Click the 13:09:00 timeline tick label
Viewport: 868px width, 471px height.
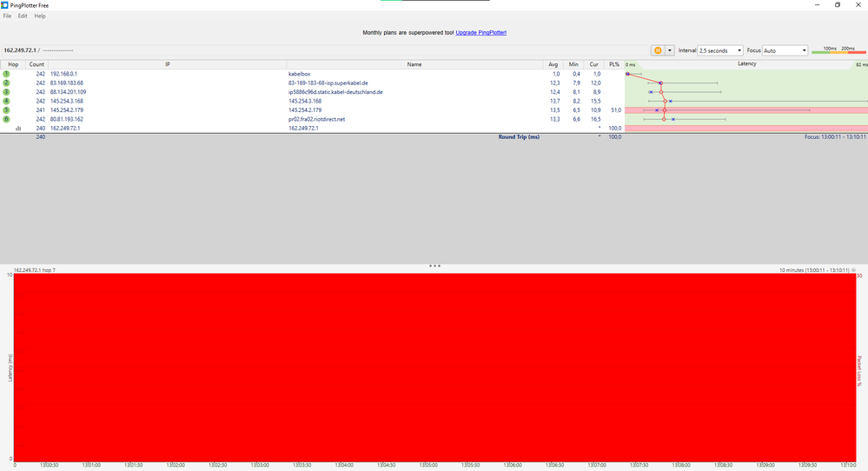click(765, 466)
